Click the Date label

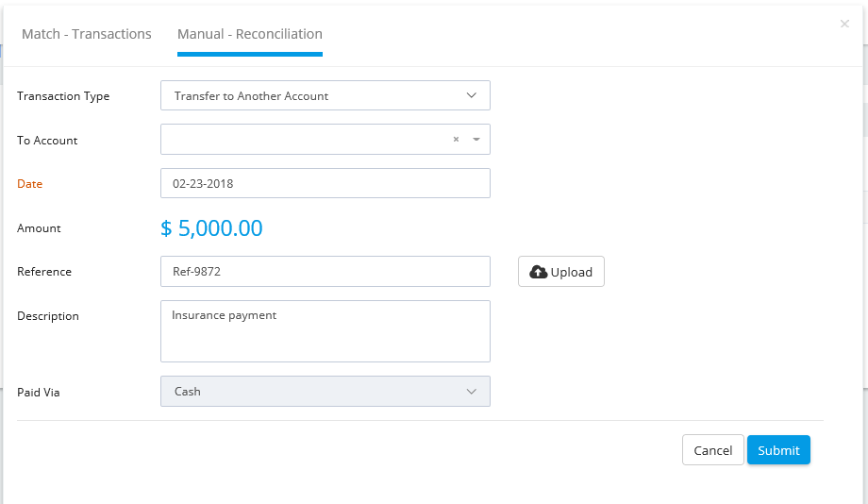(x=30, y=184)
